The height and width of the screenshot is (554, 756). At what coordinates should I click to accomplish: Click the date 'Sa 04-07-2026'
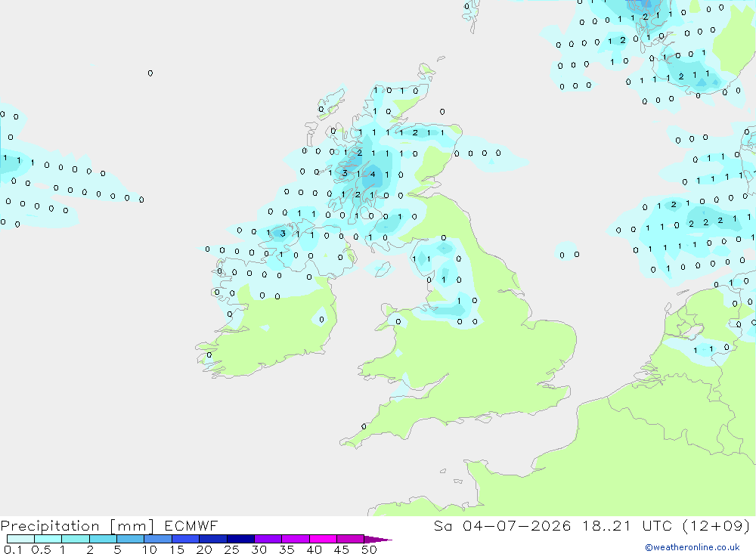pyautogui.click(x=502, y=525)
